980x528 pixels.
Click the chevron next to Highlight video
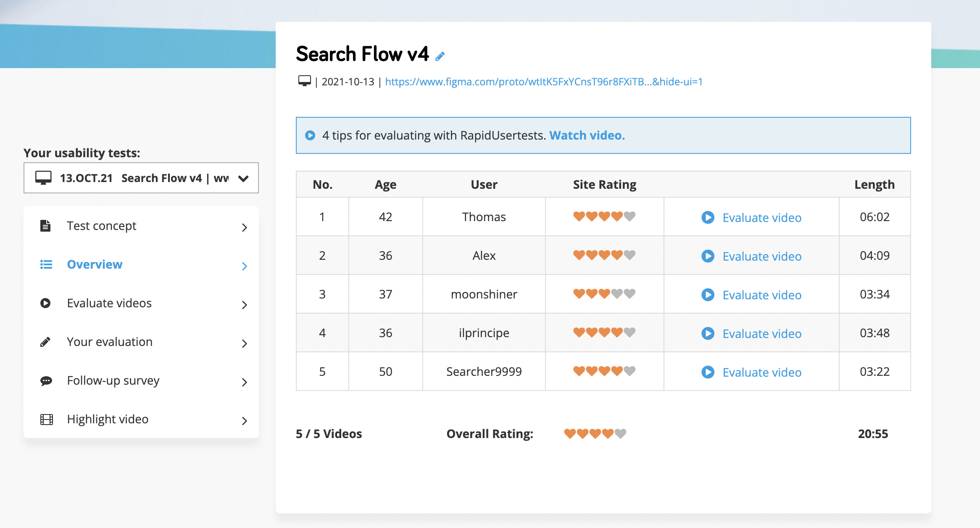(245, 420)
